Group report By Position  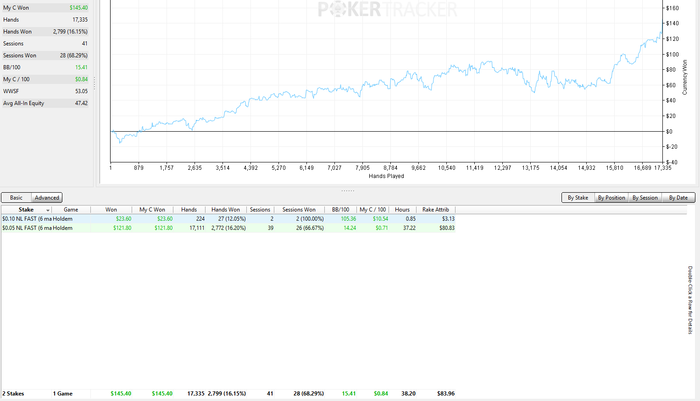pyautogui.click(x=611, y=197)
